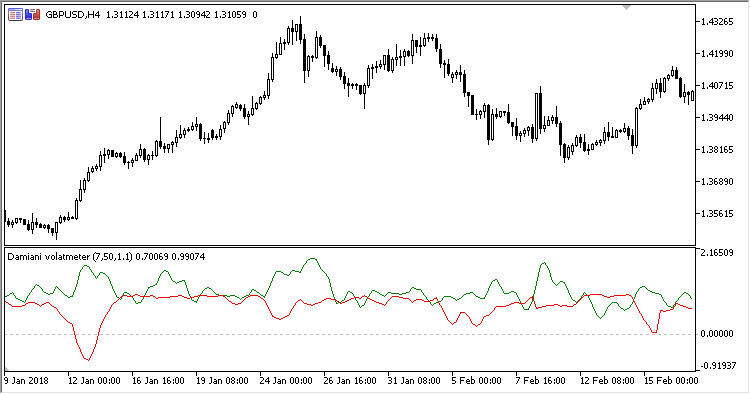Click price scale level 1.40715
Image resolution: width=750 pixels, height=394 pixels.
click(x=717, y=86)
